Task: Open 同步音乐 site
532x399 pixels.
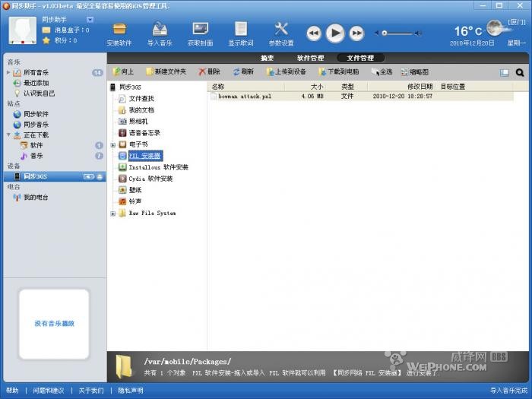Action: [x=36, y=125]
